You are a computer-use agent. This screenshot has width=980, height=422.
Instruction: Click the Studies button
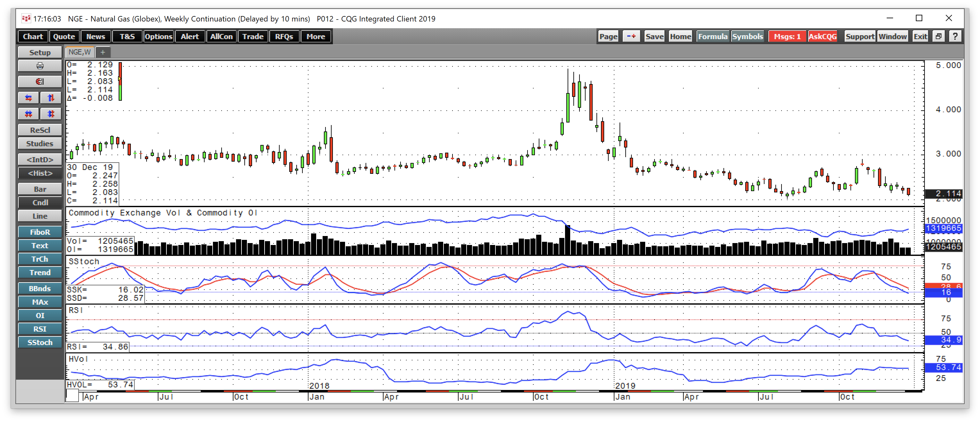(39, 143)
